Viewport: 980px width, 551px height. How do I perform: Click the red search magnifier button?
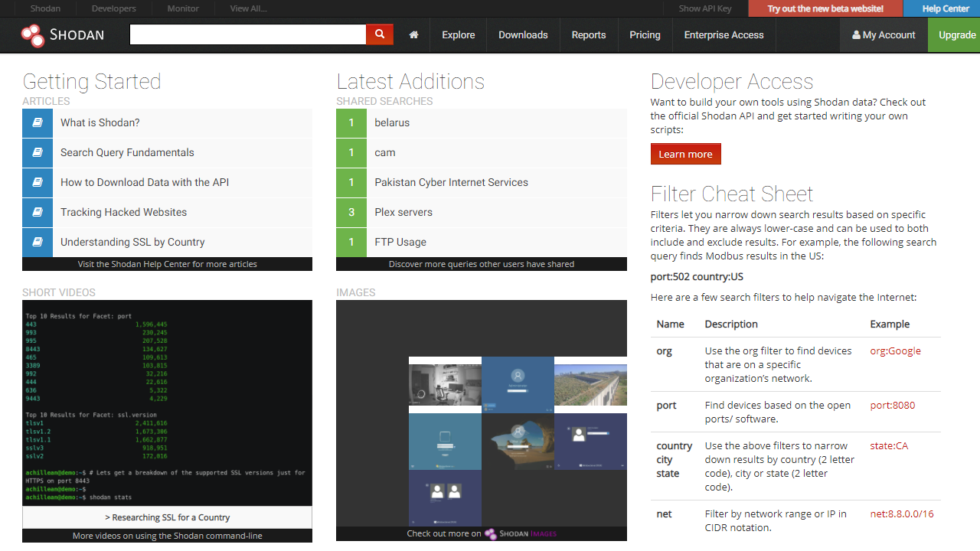point(380,34)
